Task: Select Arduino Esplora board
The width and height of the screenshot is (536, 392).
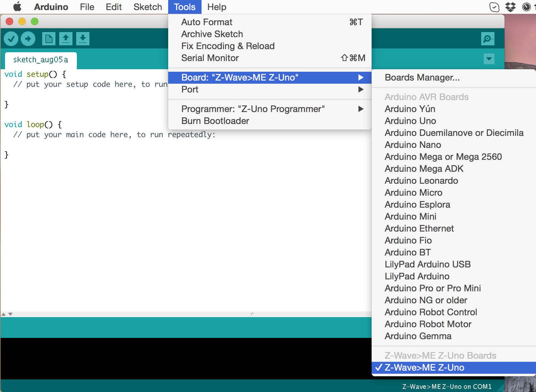Action: 454,205
